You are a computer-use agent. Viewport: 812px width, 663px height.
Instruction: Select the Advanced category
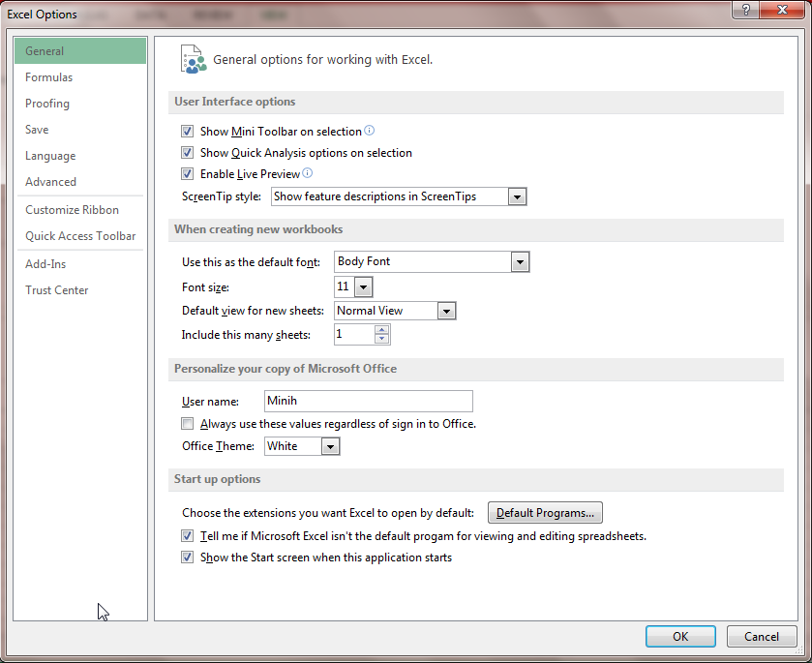point(80,182)
